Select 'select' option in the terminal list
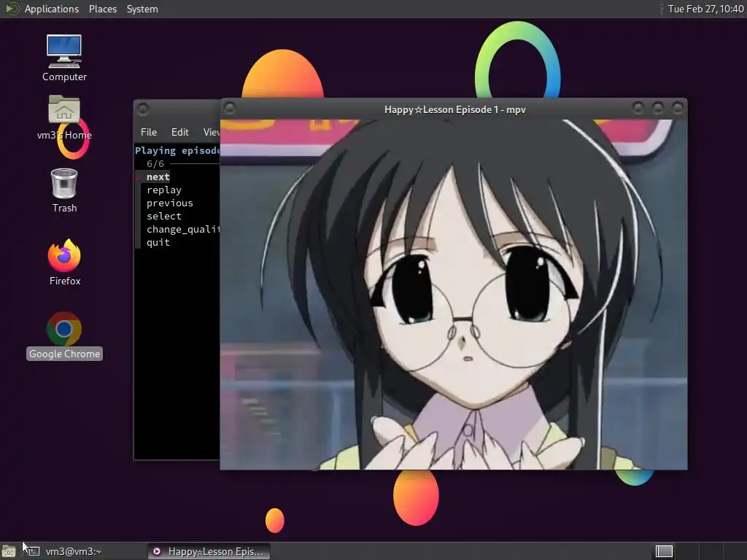This screenshot has height=560, width=747. pos(164,216)
